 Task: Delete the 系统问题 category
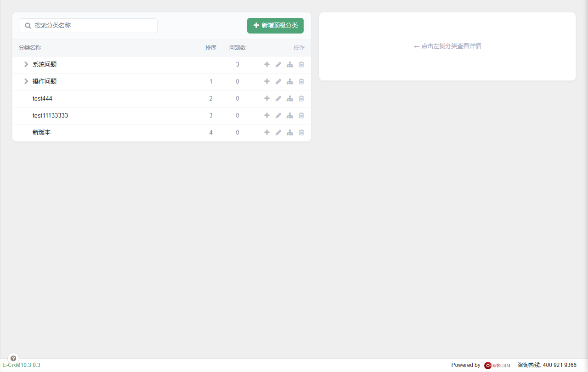301,65
